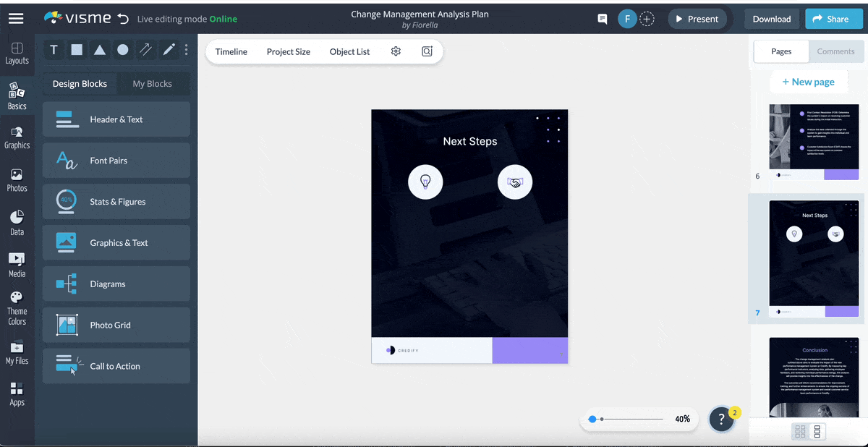The width and height of the screenshot is (868, 447).
Task: Open the comments icon in the top bar
Action: click(602, 19)
